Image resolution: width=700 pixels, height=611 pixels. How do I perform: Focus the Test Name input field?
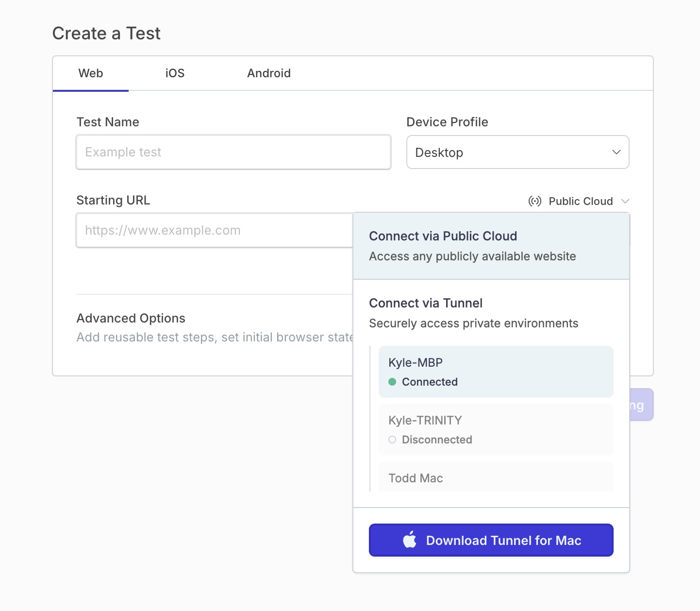(x=233, y=152)
